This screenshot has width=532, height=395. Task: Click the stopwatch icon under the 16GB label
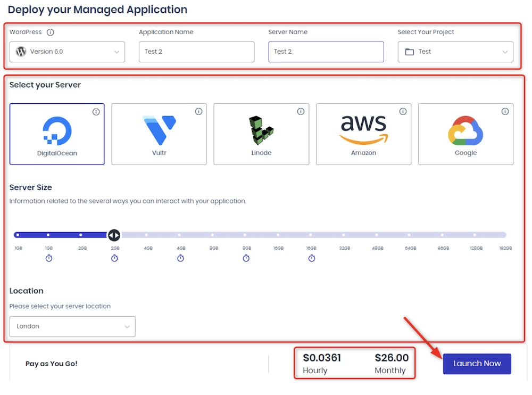click(311, 258)
